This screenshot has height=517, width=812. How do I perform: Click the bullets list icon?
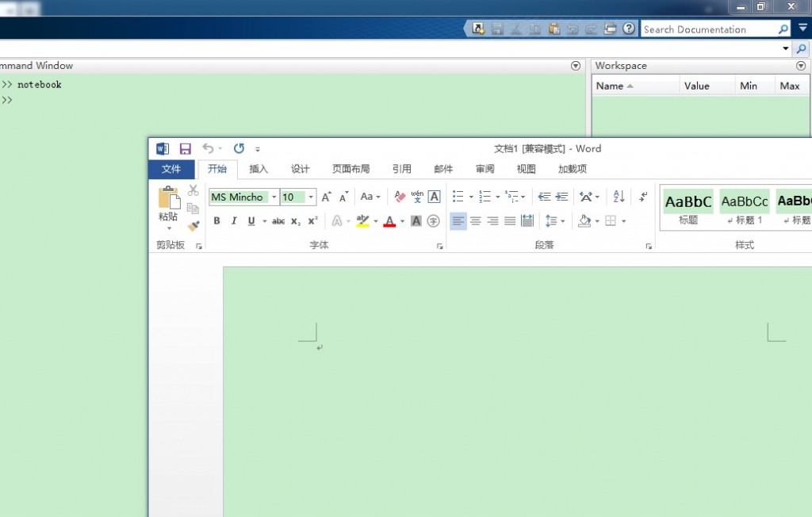pos(458,197)
